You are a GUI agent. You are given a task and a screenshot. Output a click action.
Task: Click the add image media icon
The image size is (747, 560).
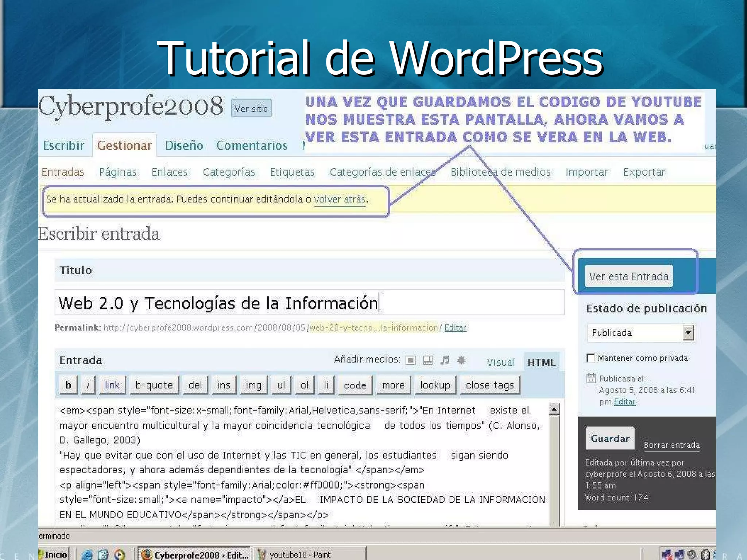411,360
